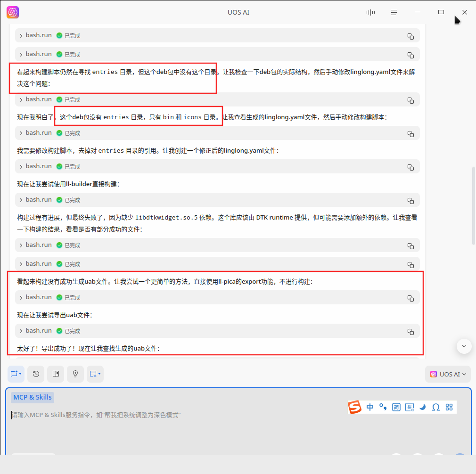Toggle the 拼 pinyin input mode button

[410, 407]
